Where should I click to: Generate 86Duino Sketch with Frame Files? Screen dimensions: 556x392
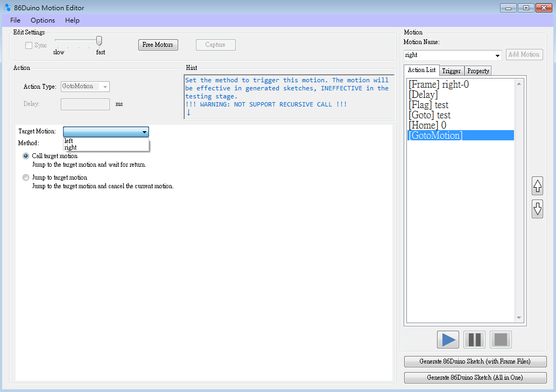475,361
